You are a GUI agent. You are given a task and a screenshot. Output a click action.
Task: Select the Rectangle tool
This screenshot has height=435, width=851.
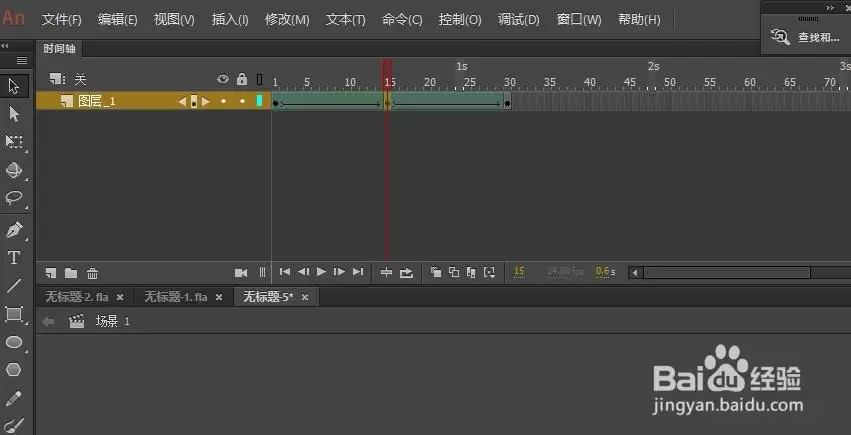(14, 314)
